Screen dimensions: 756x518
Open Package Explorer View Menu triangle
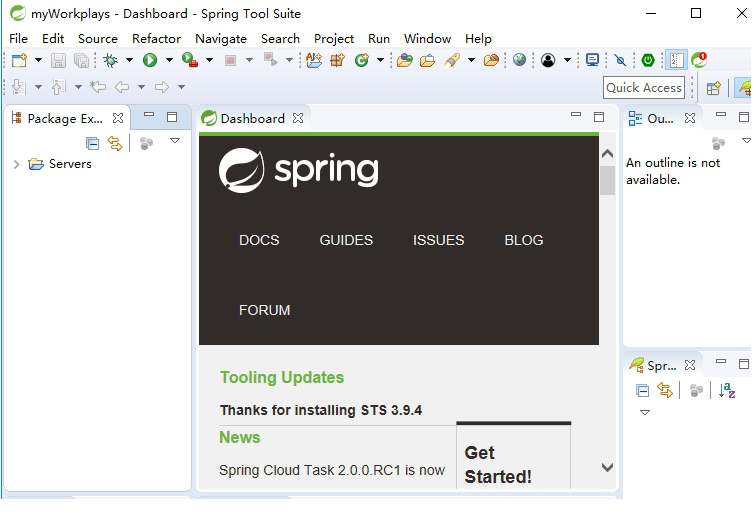tap(175, 141)
